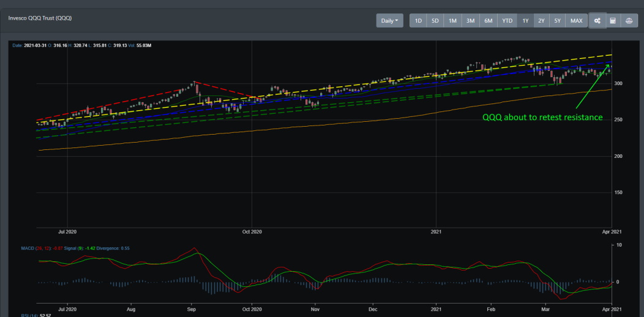Select the 5Y time range
The image size is (644, 317).
[x=557, y=21]
